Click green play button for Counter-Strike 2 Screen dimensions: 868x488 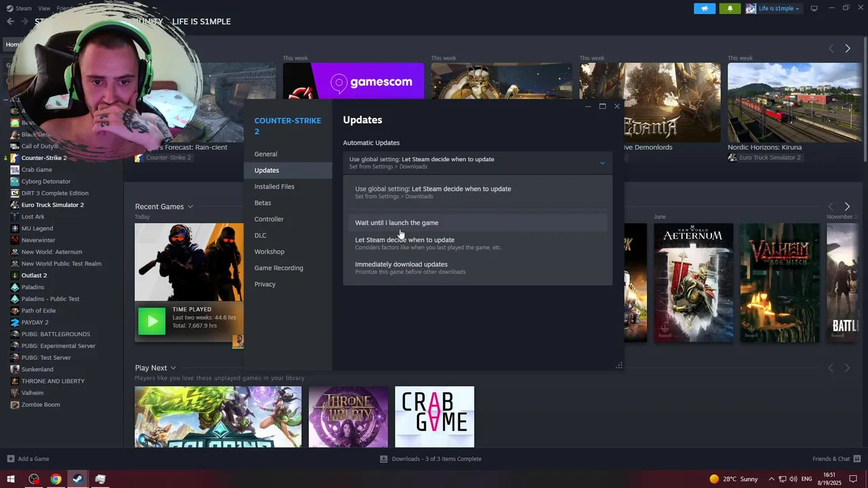tap(152, 321)
